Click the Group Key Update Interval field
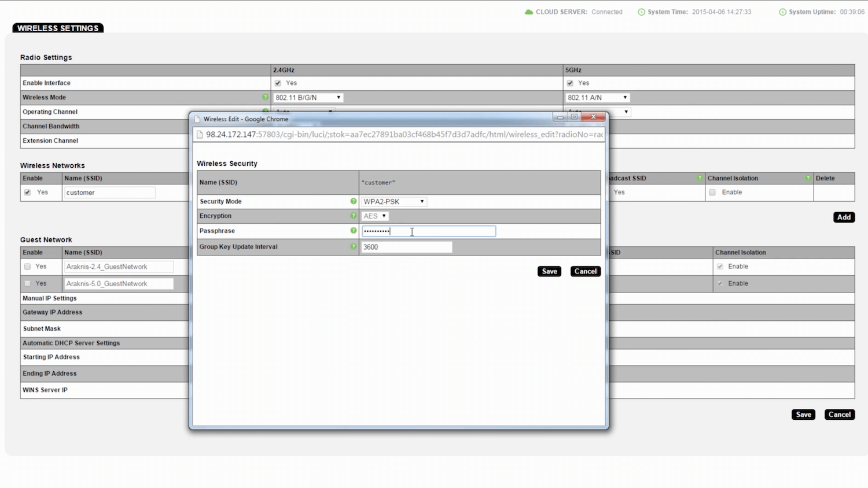The height and width of the screenshot is (488, 868). [407, 247]
